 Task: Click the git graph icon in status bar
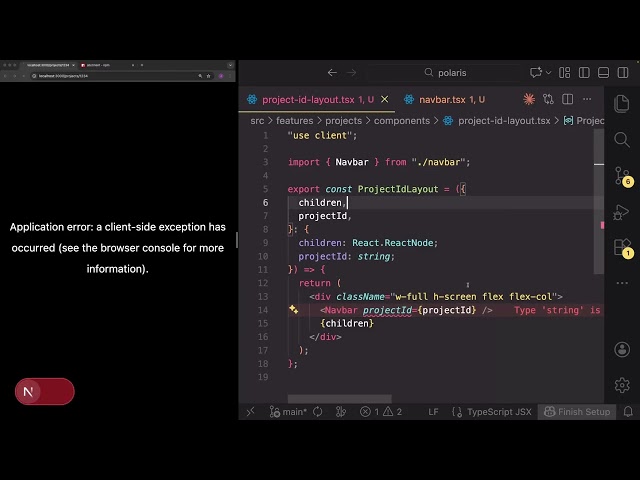click(340, 412)
